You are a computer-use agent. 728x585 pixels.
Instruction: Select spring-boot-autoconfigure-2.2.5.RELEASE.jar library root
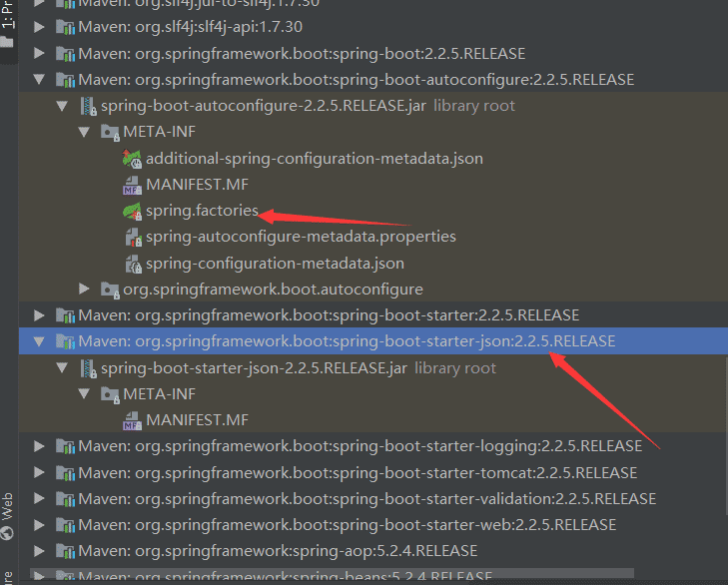click(308, 106)
